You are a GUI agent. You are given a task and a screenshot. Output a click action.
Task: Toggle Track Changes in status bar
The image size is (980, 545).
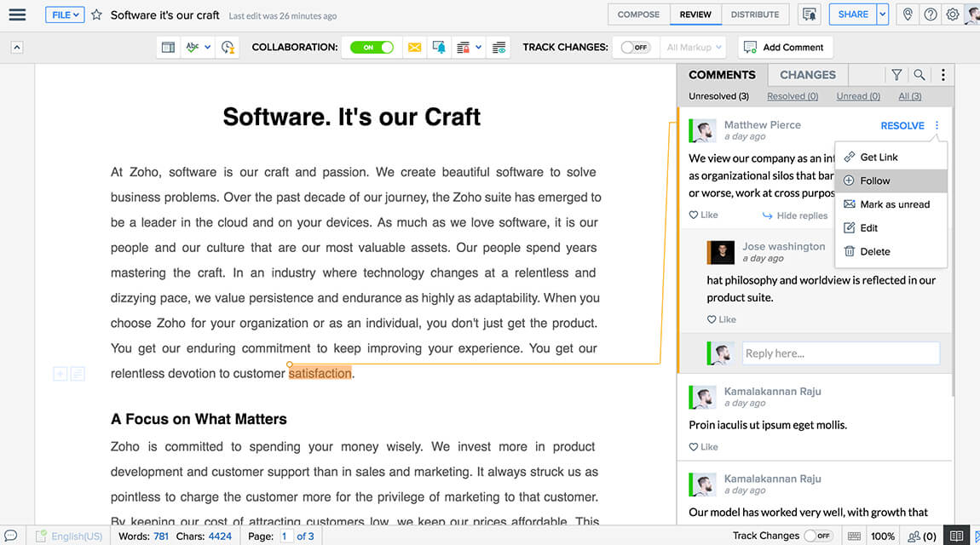click(818, 536)
